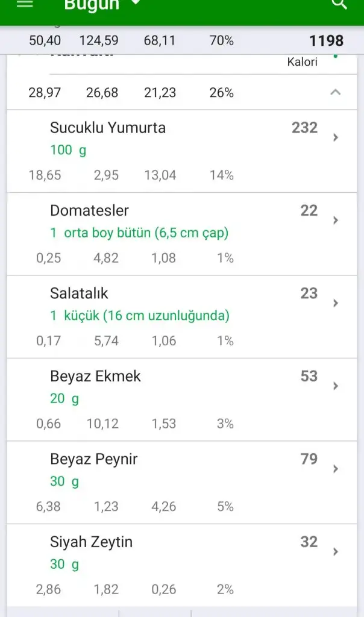Click the Siyah Zeytin row arrow

(336, 552)
